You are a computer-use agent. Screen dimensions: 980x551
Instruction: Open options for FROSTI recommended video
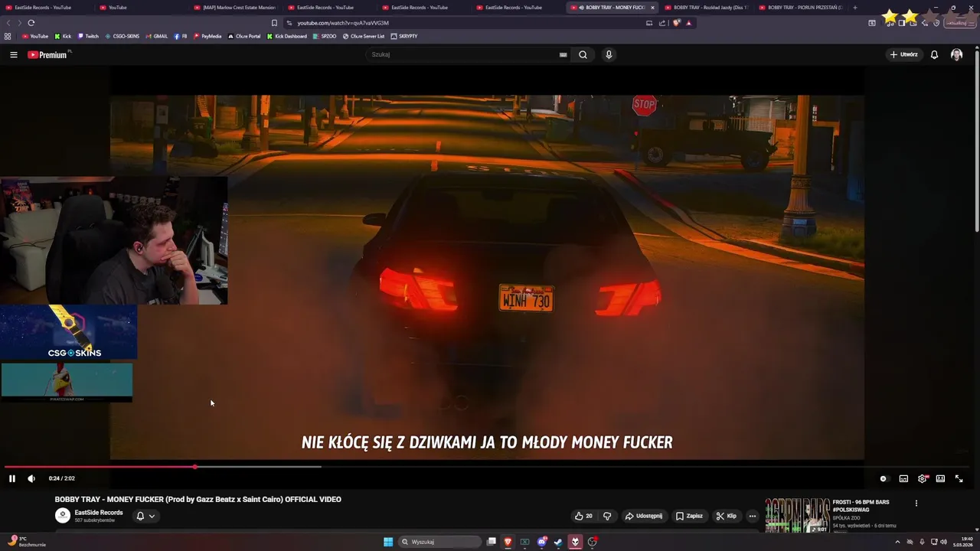tap(916, 503)
